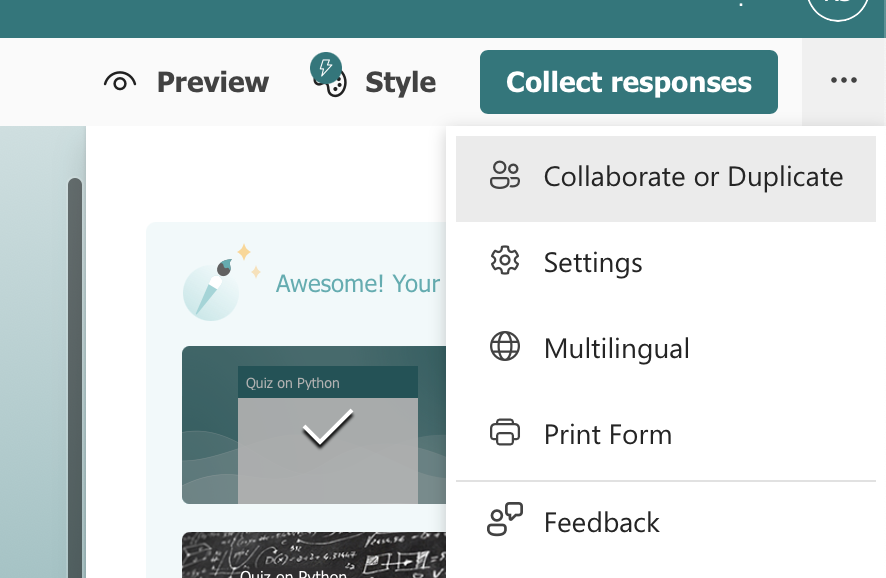
Task: Select the teal Quiz on Python theme thumbnail
Action: tap(313, 425)
